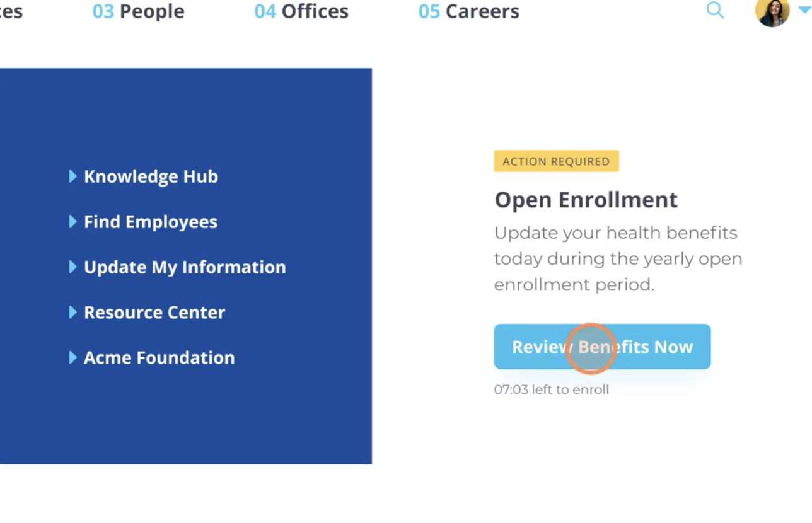This screenshot has width=812, height=523.
Task: Click the Open Enrollment heading
Action: (586, 200)
